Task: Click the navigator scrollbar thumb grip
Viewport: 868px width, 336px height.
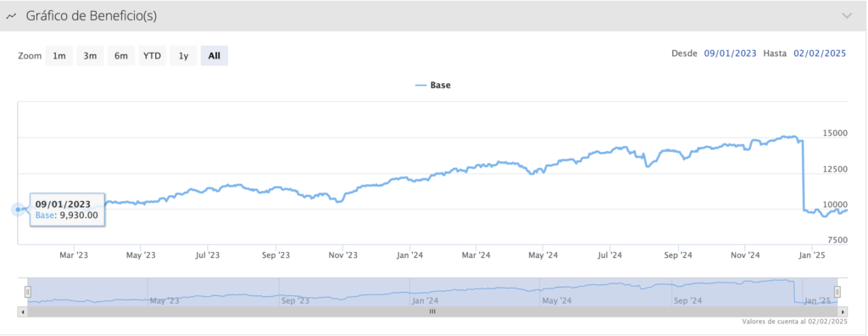Action: coord(433,311)
